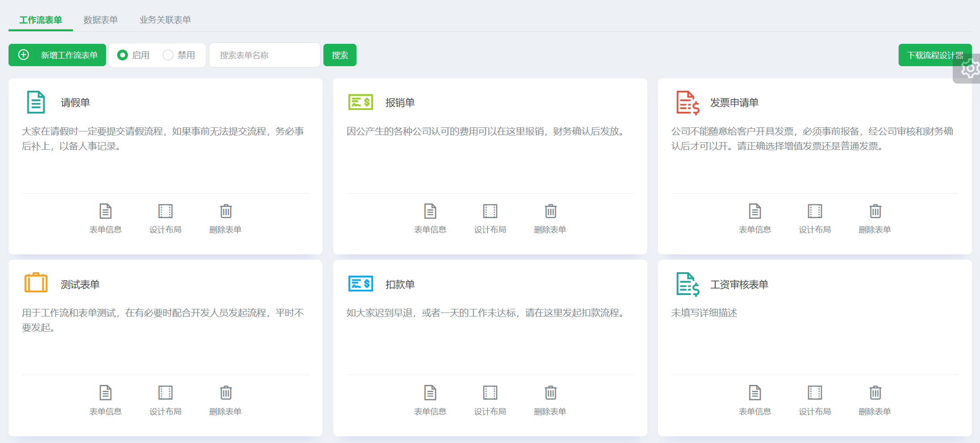
Task: Focus the 搜索表单名称 input field
Action: [x=264, y=55]
